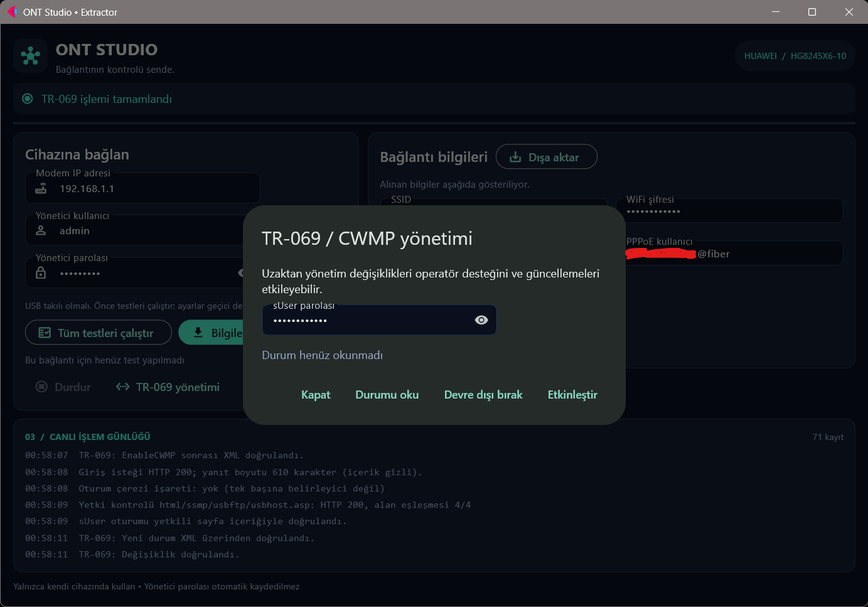Click 'Durum henüz okunmadı' status text
Screen dimensions: 868x607
click(x=322, y=355)
